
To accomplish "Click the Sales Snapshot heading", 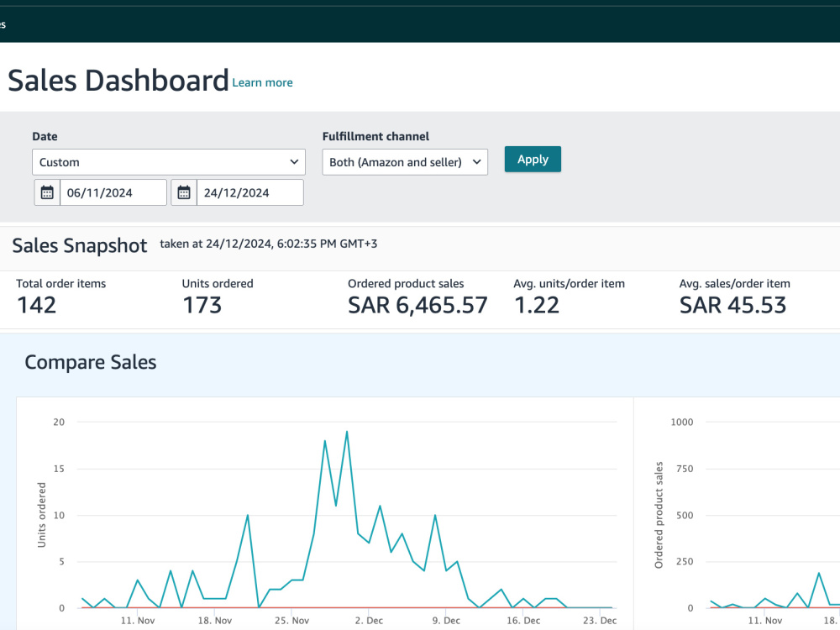I will (x=79, y=245).
